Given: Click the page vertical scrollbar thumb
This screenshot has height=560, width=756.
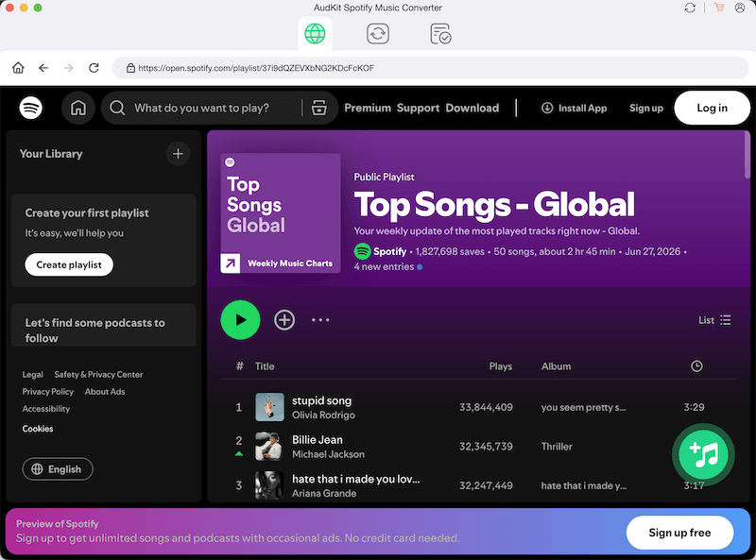Looking at the screenshot, I should point(747,155).
